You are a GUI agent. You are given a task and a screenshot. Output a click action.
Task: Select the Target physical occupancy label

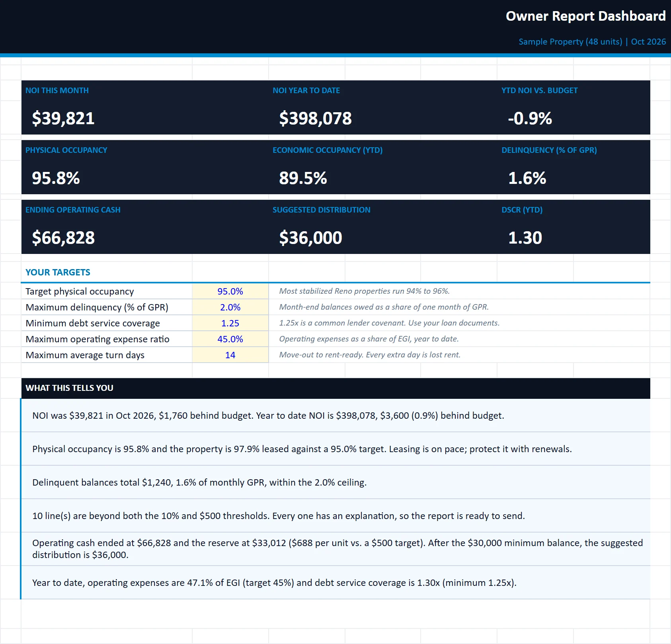point(80,291)
